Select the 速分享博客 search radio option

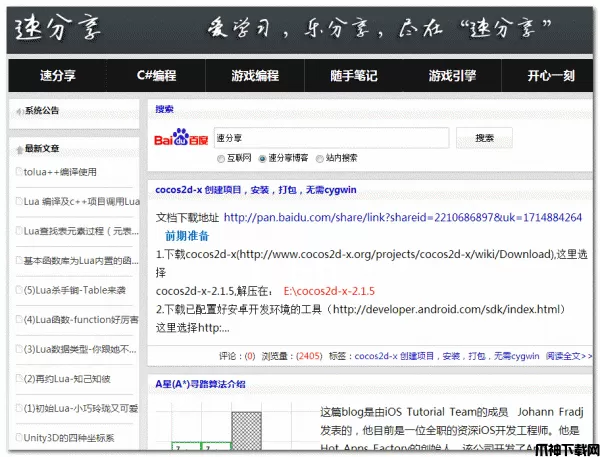coord(262,158)
